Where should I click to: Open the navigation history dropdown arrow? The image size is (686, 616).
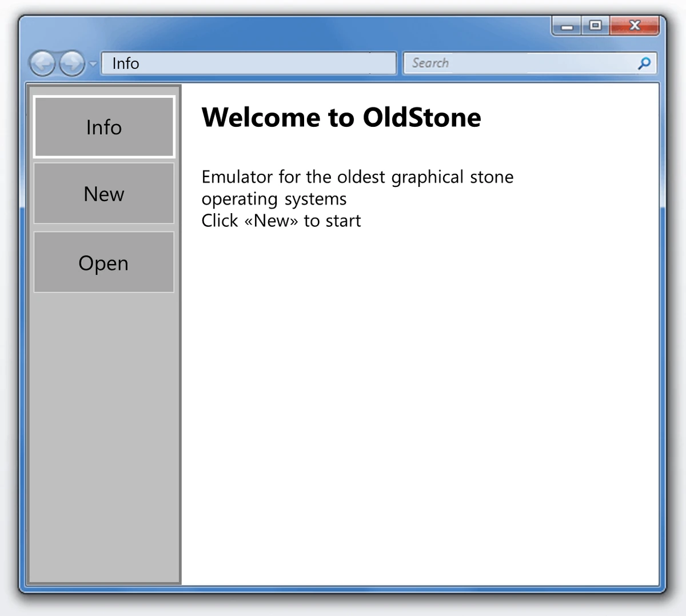pyautogui.click(x=93, y=64)
